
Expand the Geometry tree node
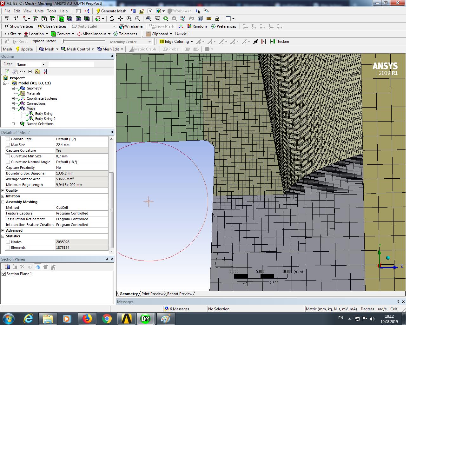13,88
